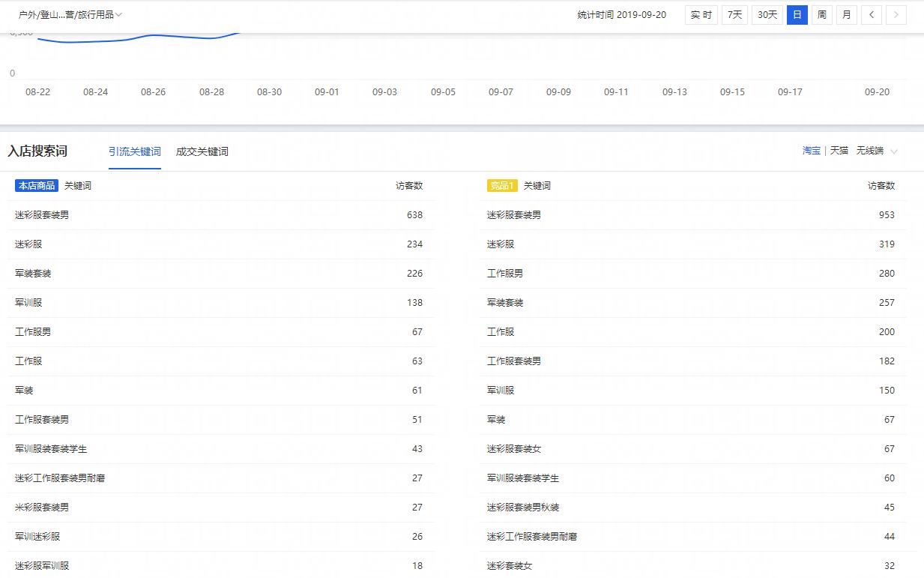Switch to 月 monthly view
This screenshot has height=578, width=924.
(x=846, y=14)
